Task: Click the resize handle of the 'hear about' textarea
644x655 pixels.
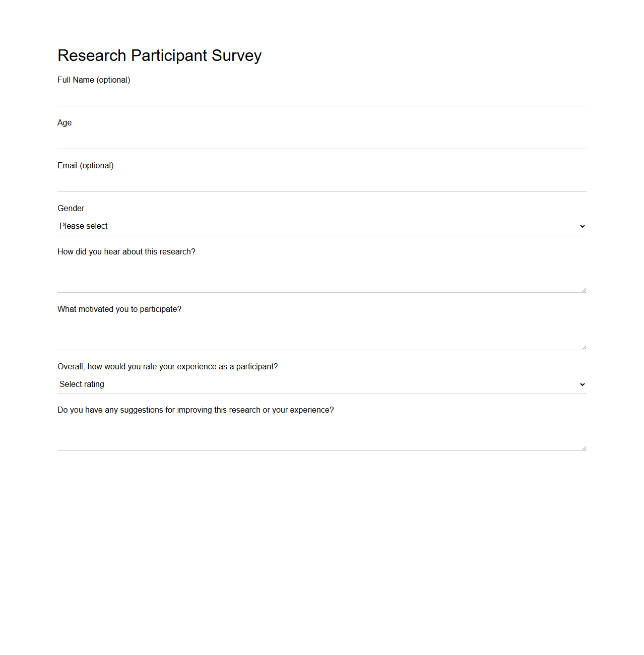Action: pyautogui.click(x=584, y=288)
